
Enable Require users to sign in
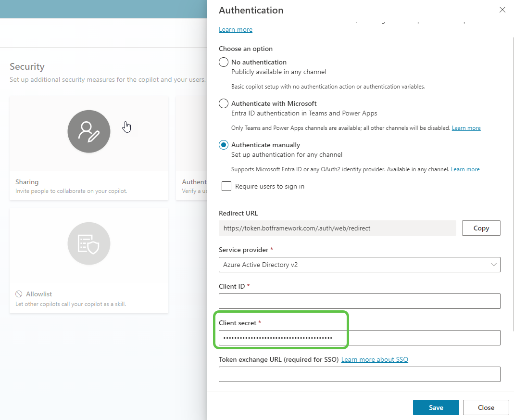[x=226, y=186]
